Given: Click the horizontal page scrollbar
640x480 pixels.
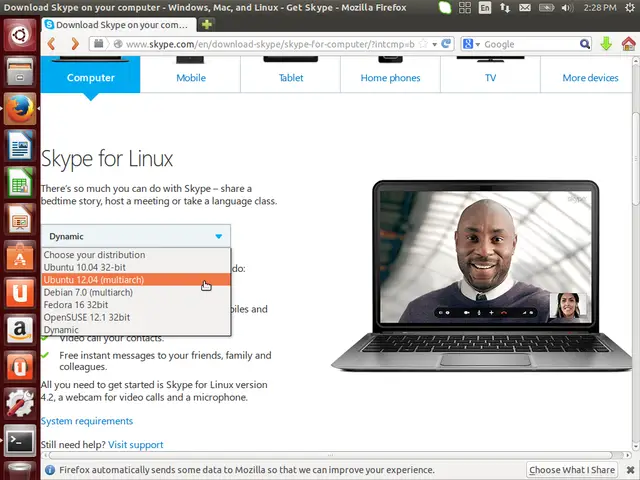Looking at the screenshot, I should pos(331,455).
